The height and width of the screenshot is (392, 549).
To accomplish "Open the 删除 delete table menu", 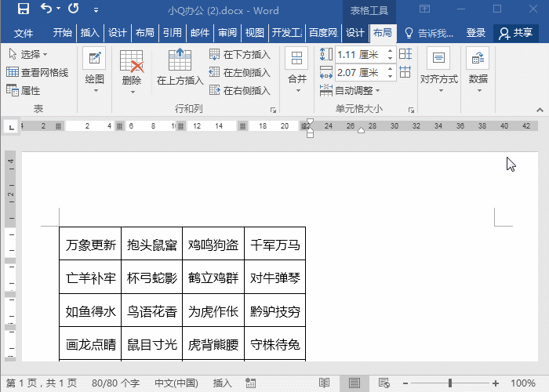I will [x=132, y=72].
